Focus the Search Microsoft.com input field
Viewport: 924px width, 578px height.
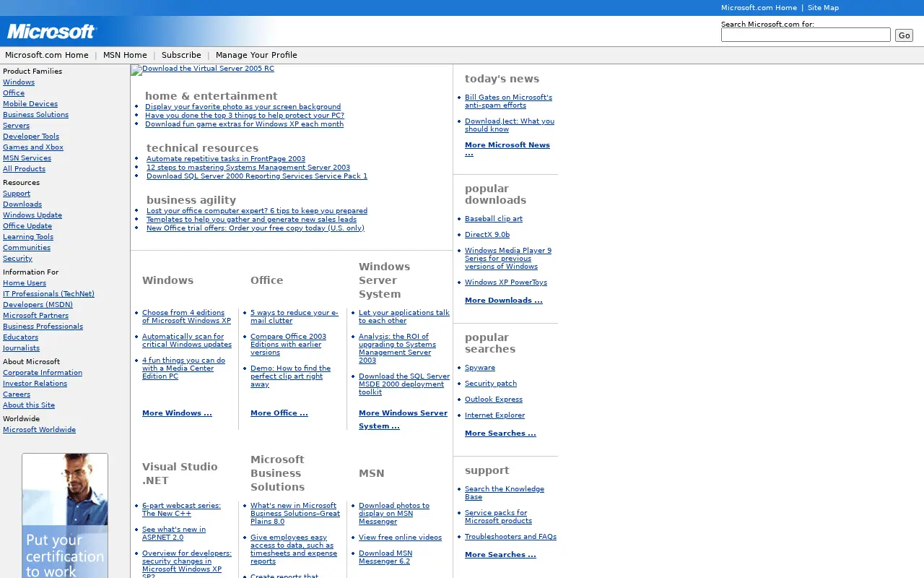coord(806,35)
